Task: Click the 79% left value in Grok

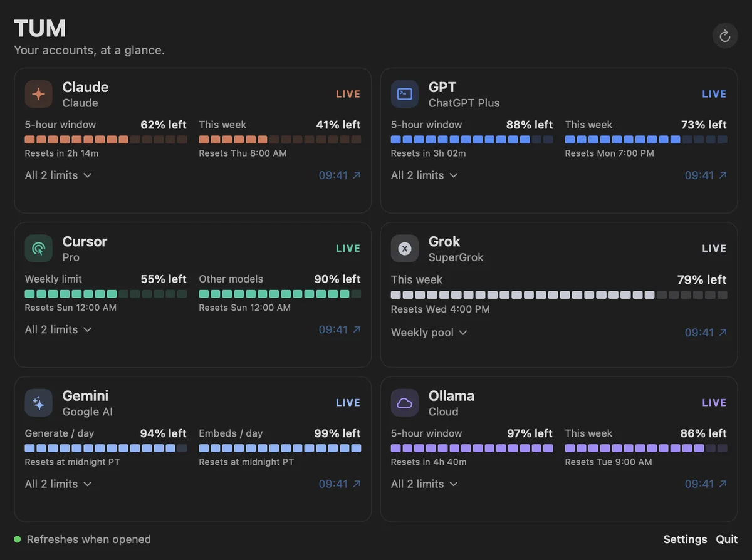Action: (702, 279)
